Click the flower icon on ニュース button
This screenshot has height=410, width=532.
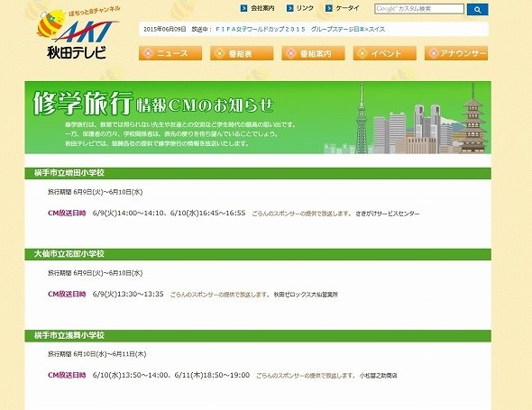tap(148, 53)
